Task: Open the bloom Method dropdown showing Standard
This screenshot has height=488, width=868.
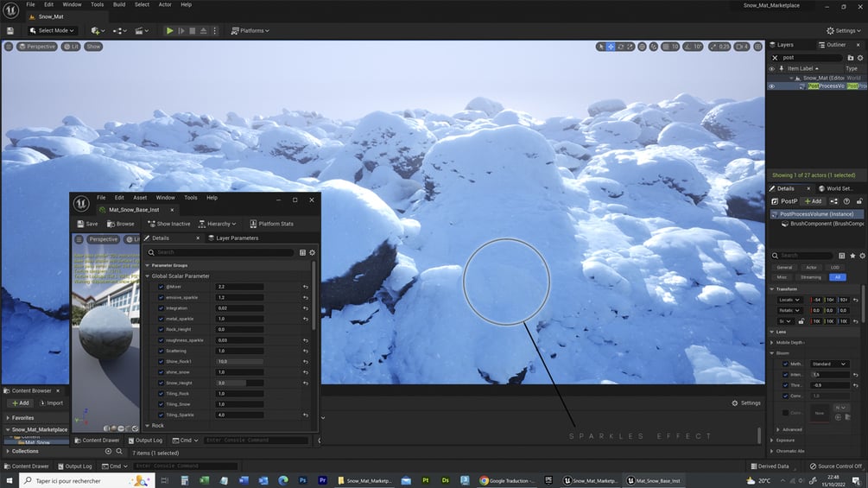Action: [828, 364]
